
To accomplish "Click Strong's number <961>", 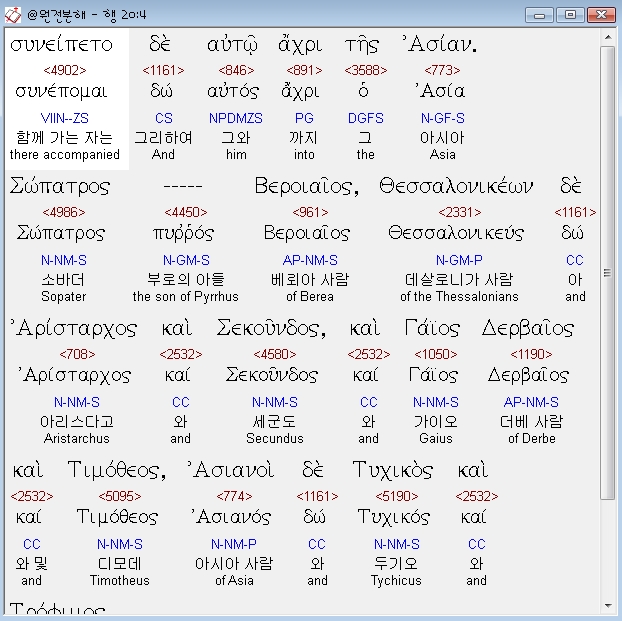I will (x=310, y=212).
